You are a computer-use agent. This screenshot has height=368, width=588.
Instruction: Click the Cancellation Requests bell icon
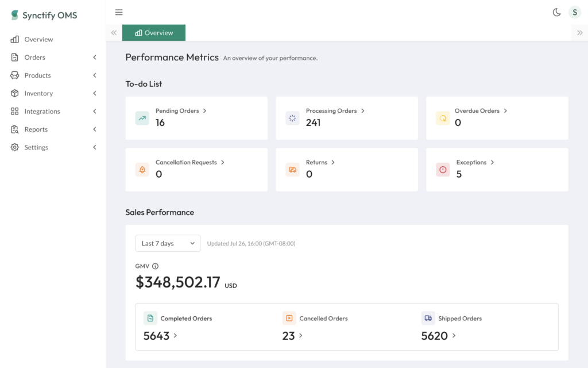coord(142,170)
